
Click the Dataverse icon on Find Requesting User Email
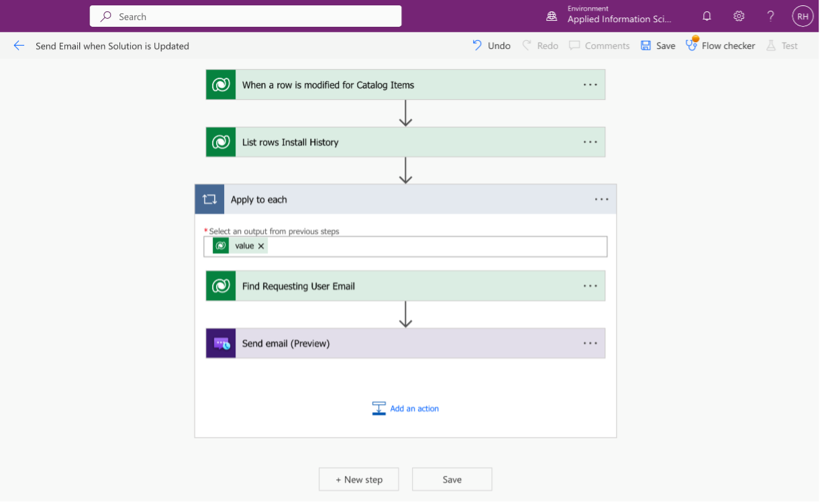tap(221, 285)
